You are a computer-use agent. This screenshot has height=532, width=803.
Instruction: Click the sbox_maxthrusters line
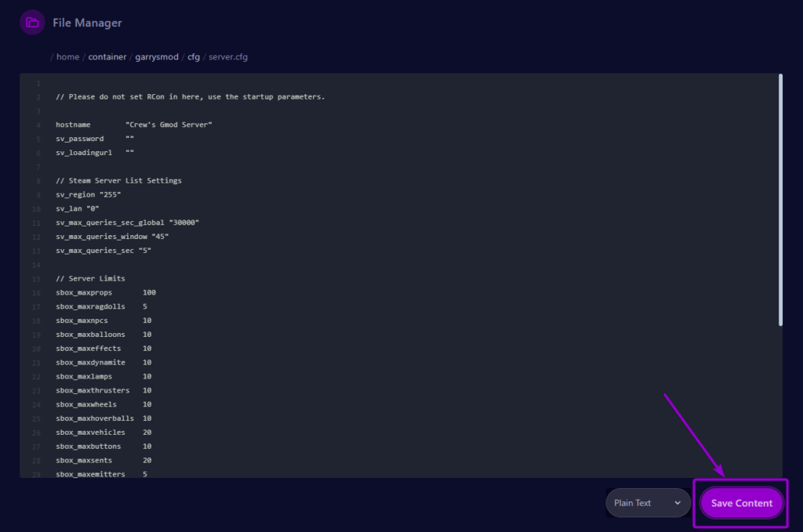(104, 390)
